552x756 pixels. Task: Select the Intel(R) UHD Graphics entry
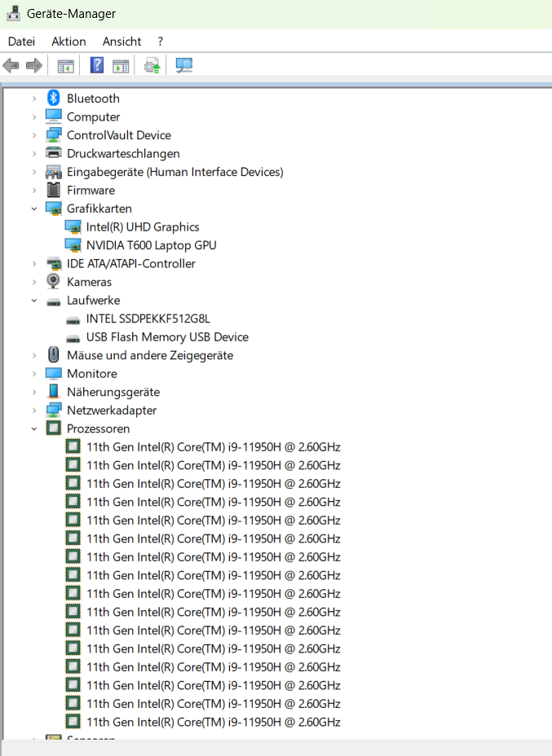pyautogui.click(x=143, y=226)
